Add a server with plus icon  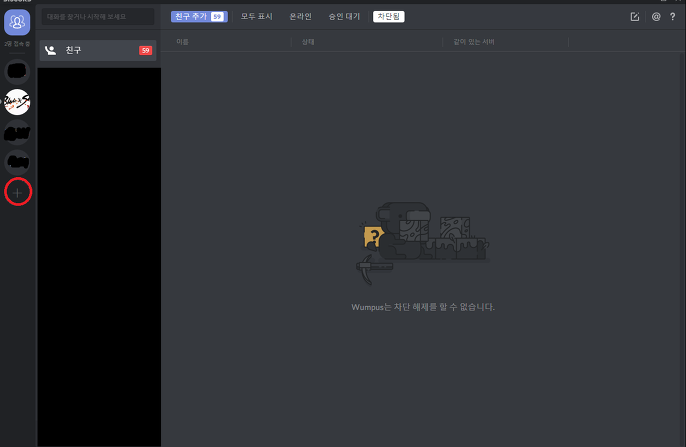[18, 192]
